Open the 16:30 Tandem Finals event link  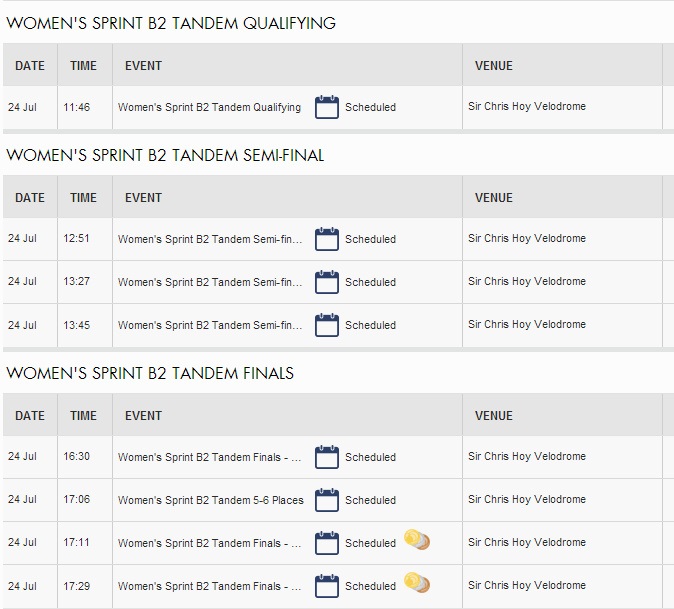[x=210, y=457]
